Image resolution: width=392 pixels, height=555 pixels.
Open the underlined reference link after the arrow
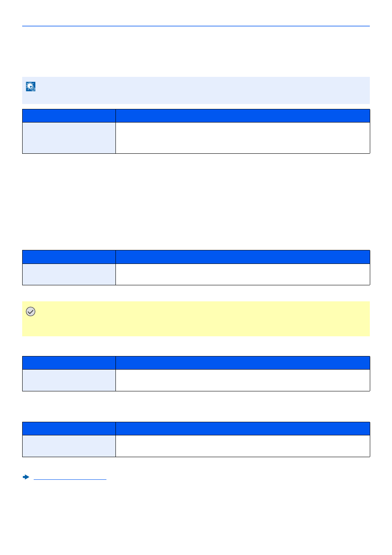(x=70, y=477)
